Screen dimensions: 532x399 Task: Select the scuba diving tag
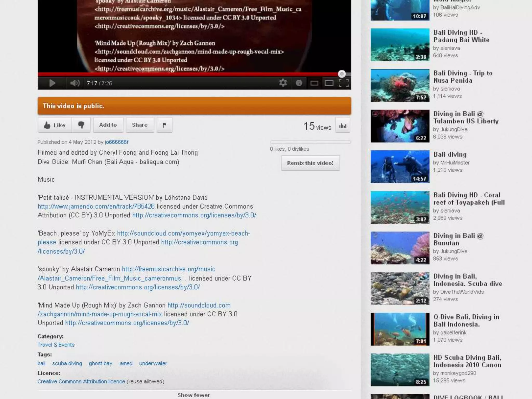click(67, 363)
